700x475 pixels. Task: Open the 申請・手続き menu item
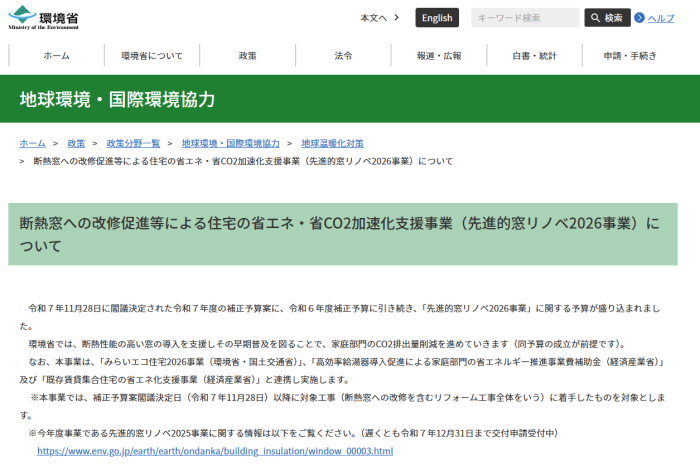(630, 56)
